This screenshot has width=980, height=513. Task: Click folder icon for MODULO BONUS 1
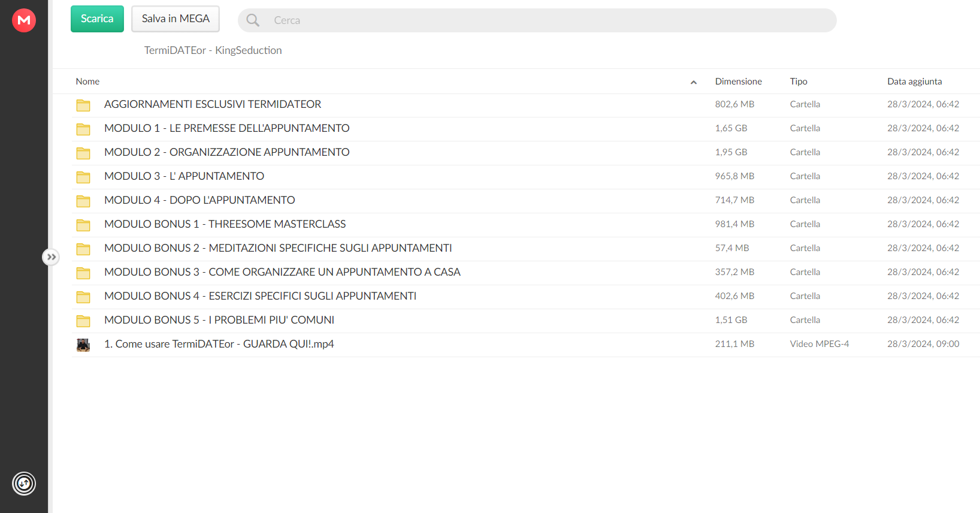[83, 225]
